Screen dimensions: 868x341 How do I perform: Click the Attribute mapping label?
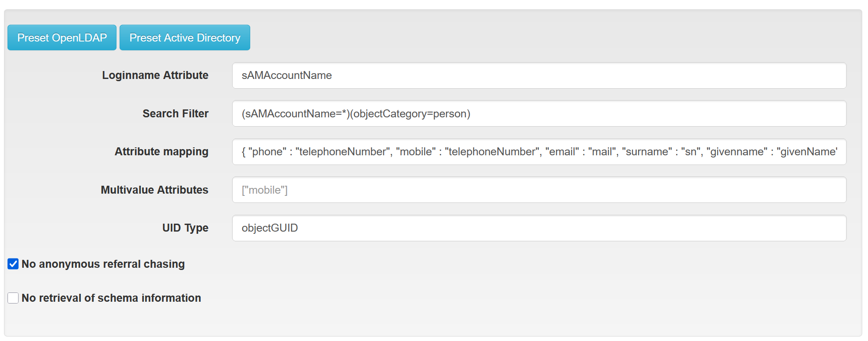click(x=162, y=152)
